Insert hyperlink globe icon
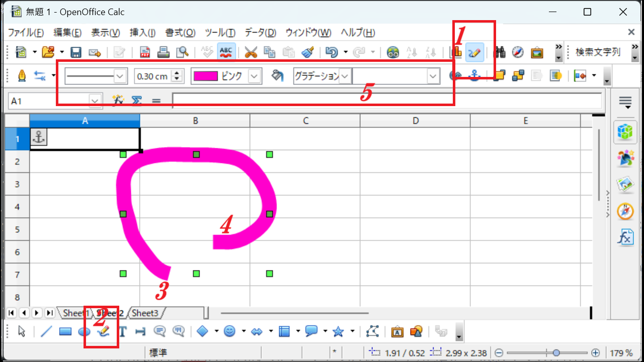 [x=393, y=52]
